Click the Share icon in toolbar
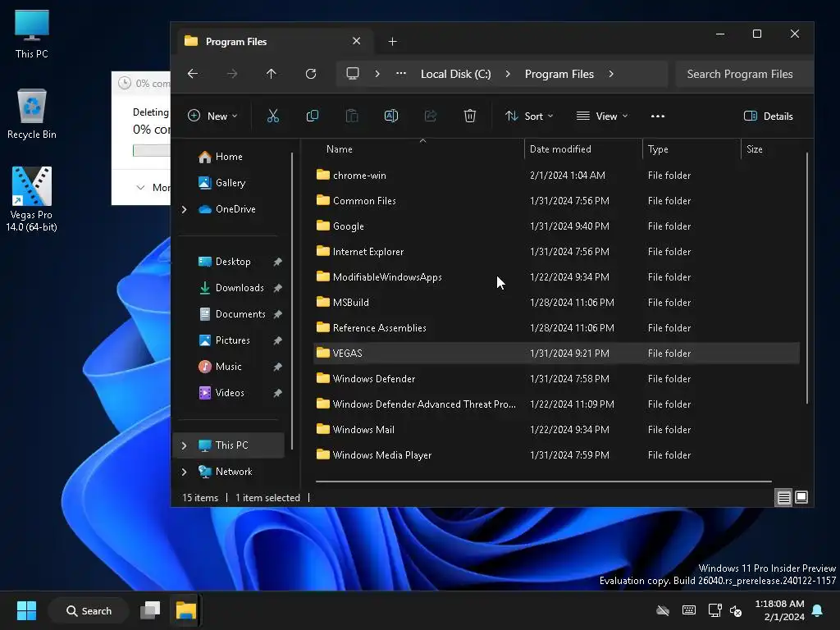Viewport: 840px width, 630px height. (431, 116)
